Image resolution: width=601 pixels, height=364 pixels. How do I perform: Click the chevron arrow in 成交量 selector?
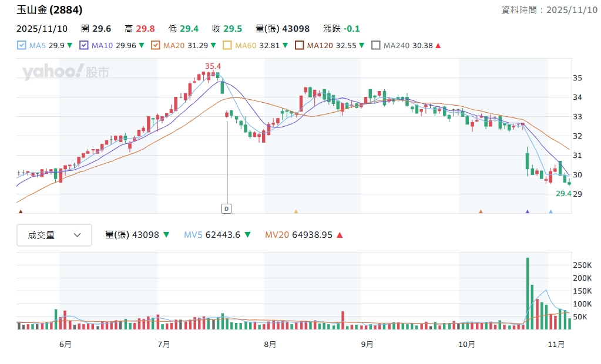click(x=78, y=235)
